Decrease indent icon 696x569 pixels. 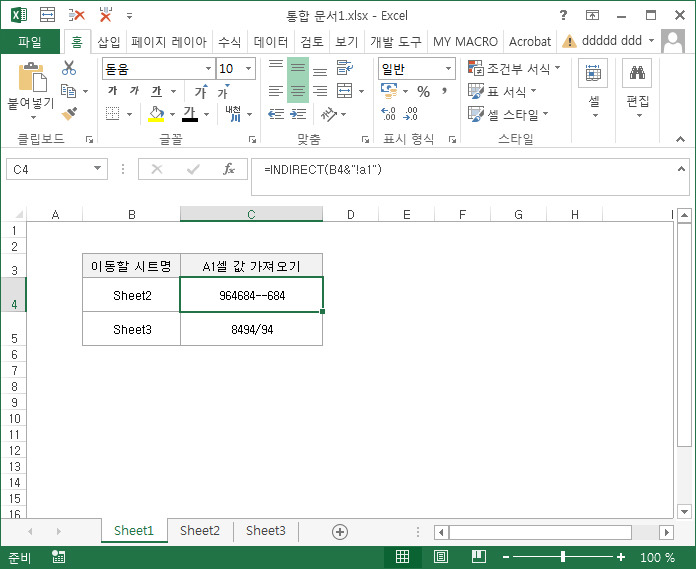tap(276, 114)
